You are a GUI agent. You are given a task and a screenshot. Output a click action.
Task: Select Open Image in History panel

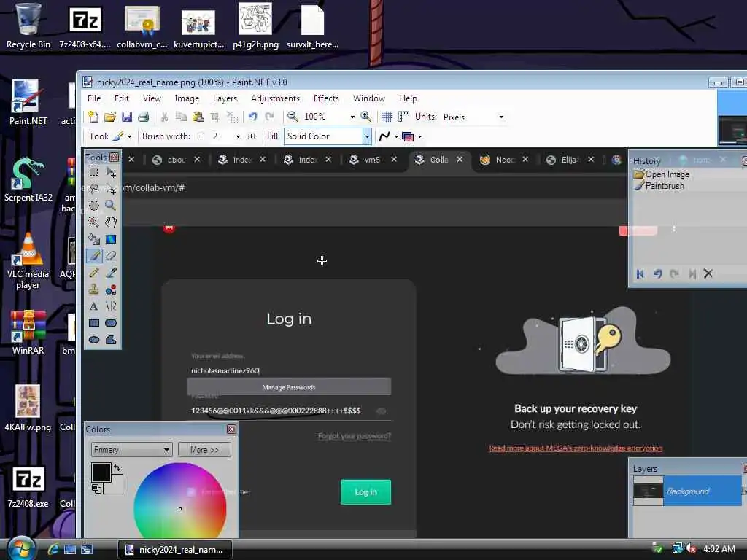point(662,174)
